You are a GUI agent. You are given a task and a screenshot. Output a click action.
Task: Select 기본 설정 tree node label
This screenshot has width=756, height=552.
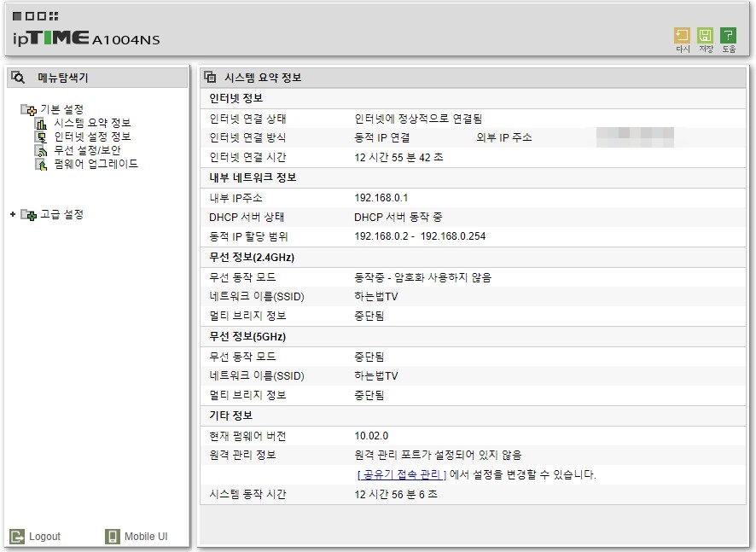(61, 109)
